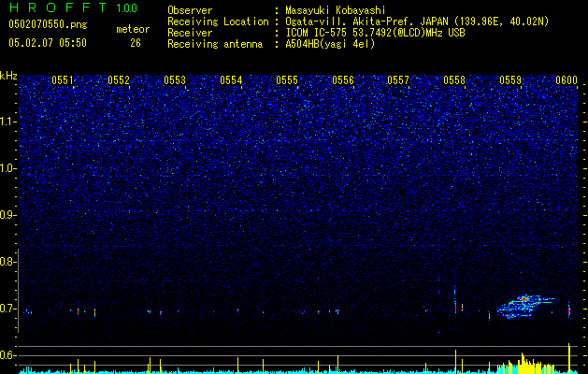Click the A504HB(yagi 4el) antenna text
The width and height of the screenshot is (588, 374).
point(330,44)
